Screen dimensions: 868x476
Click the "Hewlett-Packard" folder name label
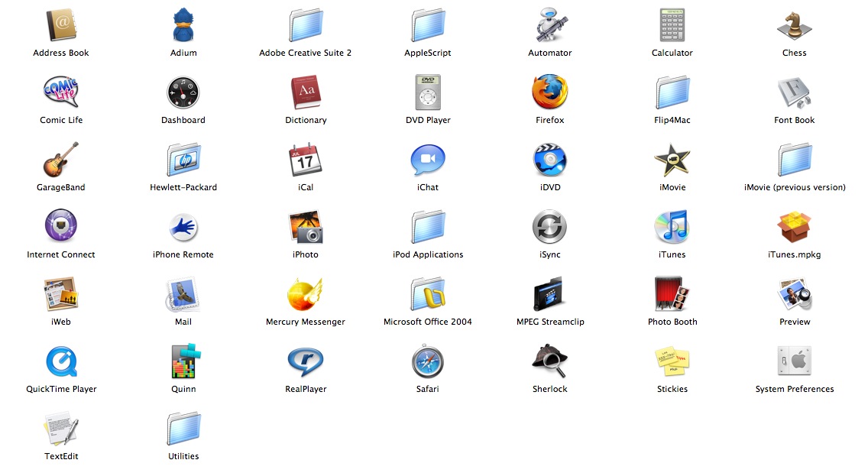click(x=183, y=187)
